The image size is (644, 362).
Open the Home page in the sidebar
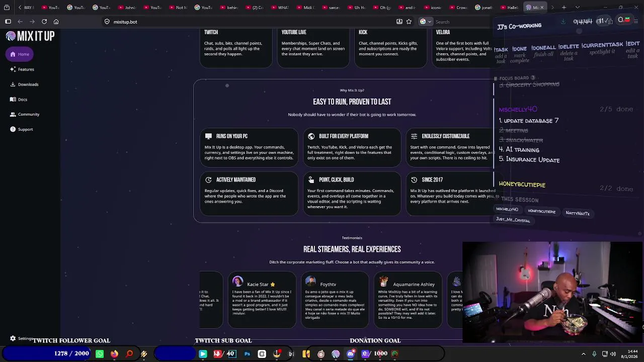(x=20, y=54)
